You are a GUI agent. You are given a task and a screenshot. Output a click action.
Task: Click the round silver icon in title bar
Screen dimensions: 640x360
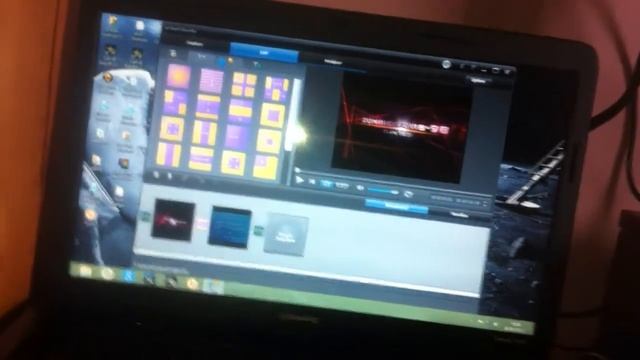click(x=447, y=64)
